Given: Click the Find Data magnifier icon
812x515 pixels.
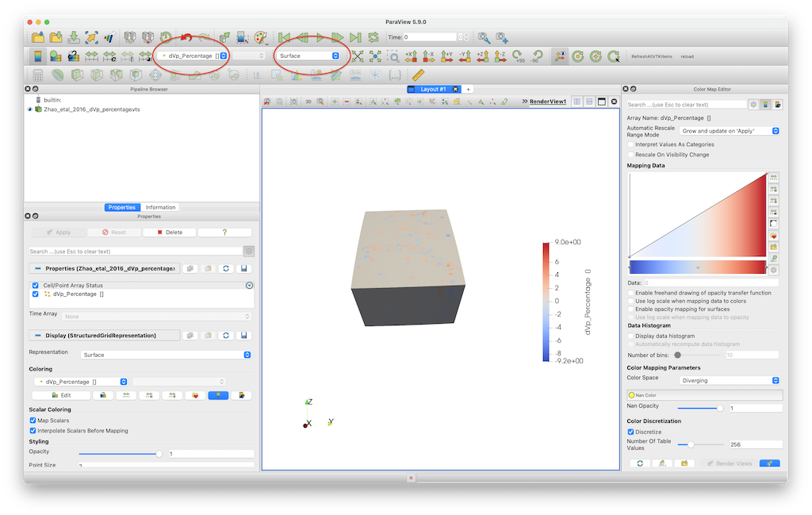Looking at the screenshot, I should click(484, 37).
